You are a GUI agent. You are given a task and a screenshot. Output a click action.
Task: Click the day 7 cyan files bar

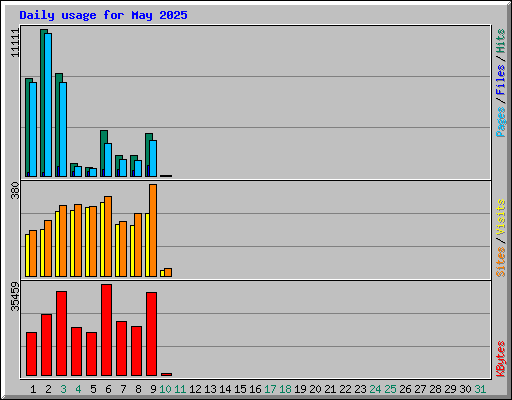[123, 168]
